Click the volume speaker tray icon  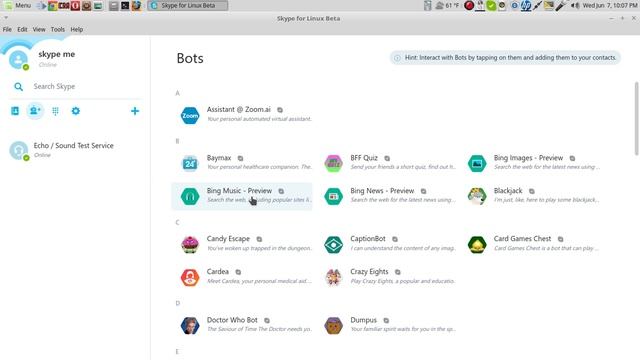click(575, 5)
